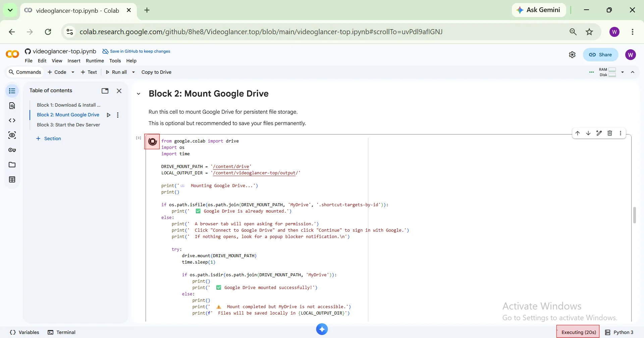The height and width of the screenshot is (338, 644).
Task: Open Commands search palette
Action: pos(25,72)
